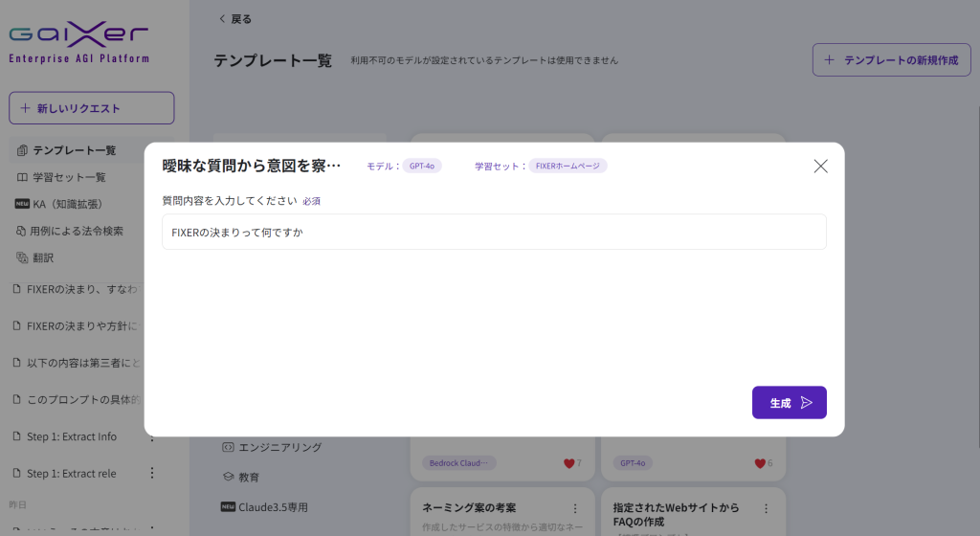The height and width of the screenshot is (536, 980).
Task: Select the GPT-4o model tag in dialog
Action: [x=422, y=166]
